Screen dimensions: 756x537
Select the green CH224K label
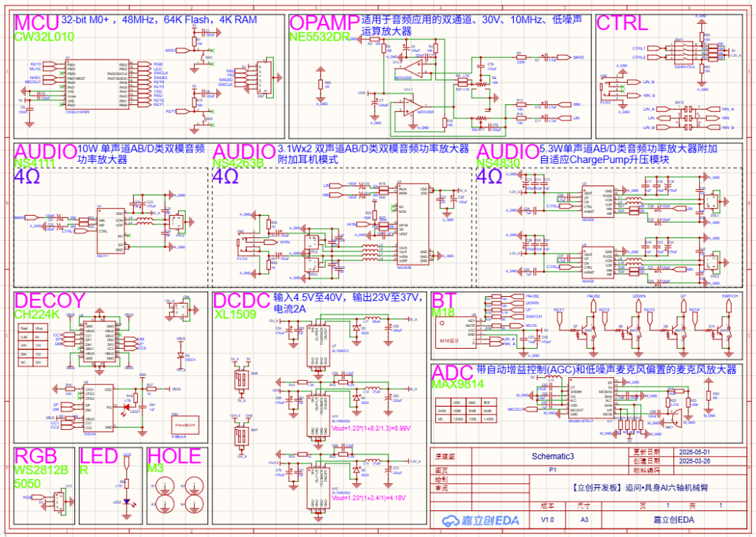click(x=36, y=314)
